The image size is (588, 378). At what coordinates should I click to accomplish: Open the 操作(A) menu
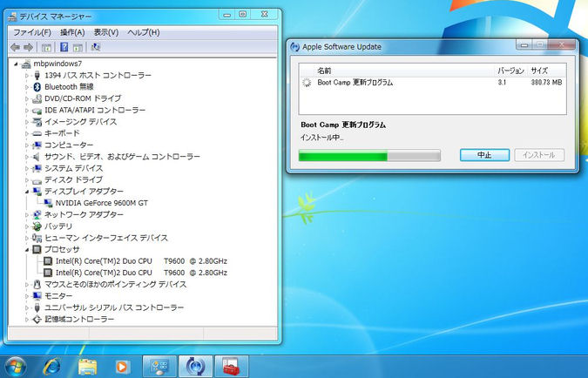72,32
